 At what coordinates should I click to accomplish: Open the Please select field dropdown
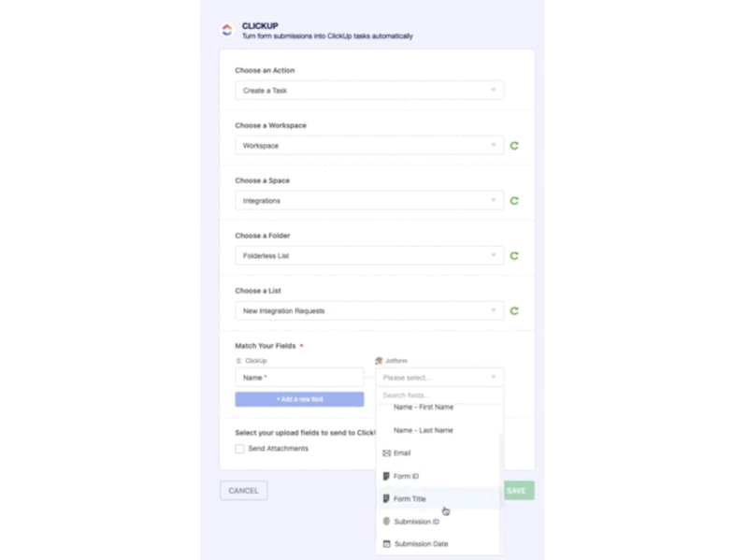pyautogui.click(x=439, y=377)
